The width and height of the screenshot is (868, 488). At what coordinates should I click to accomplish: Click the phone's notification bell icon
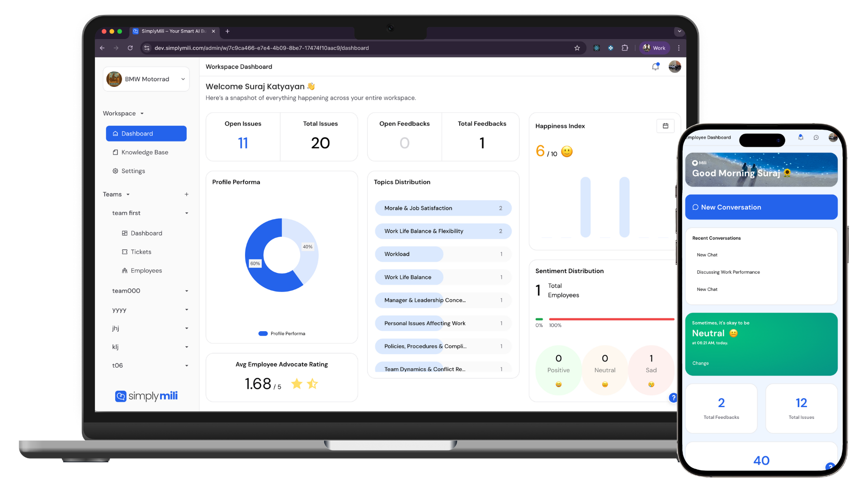pos(801,137)
